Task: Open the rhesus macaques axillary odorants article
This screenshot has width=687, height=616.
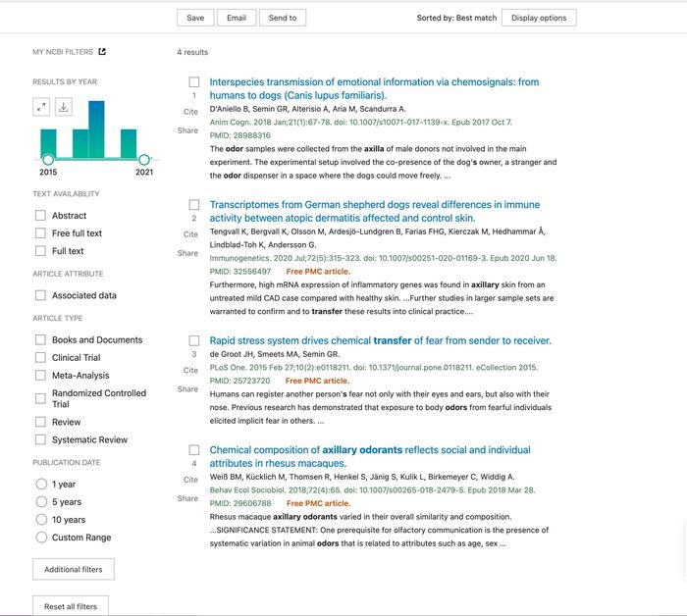Action: click(370, 456)
